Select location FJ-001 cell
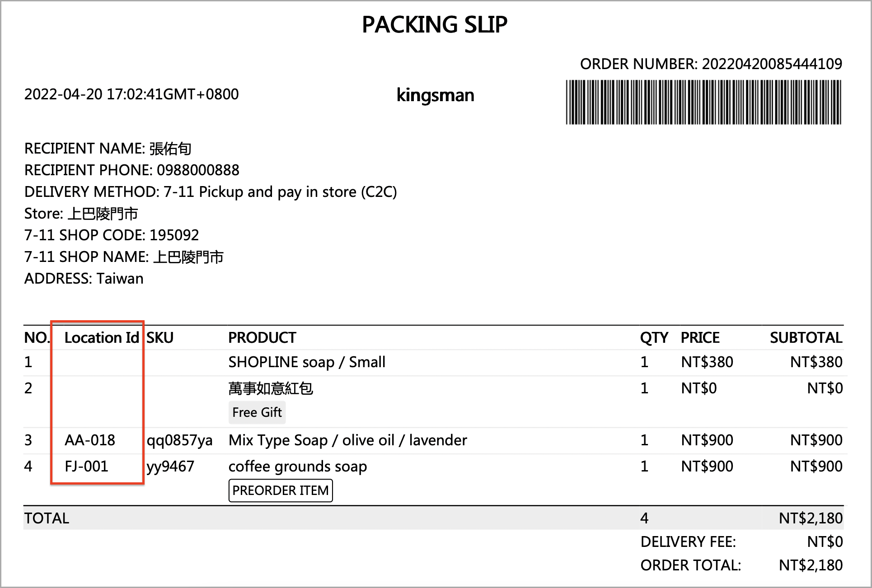 (x=87, y=466)
